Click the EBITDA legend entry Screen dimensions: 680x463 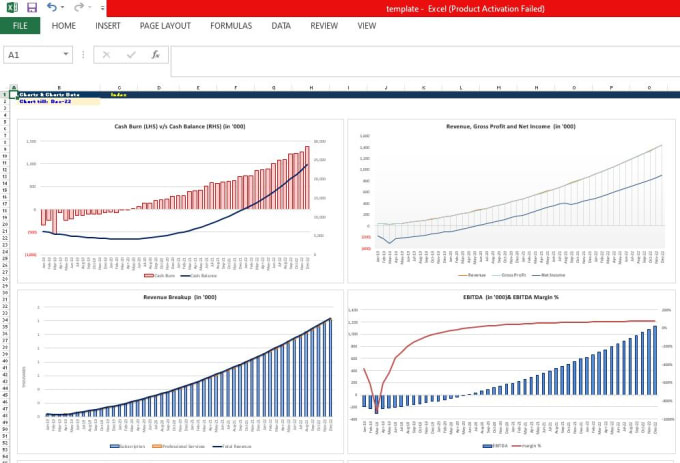click(x=495, y=446)
